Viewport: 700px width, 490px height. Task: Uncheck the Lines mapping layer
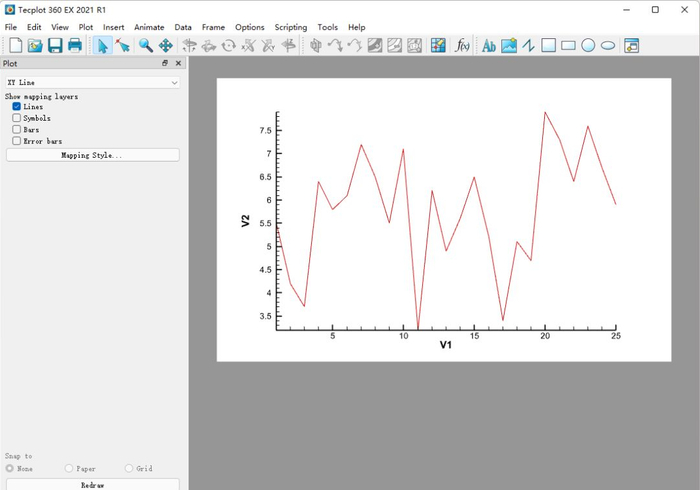point(17,107)
